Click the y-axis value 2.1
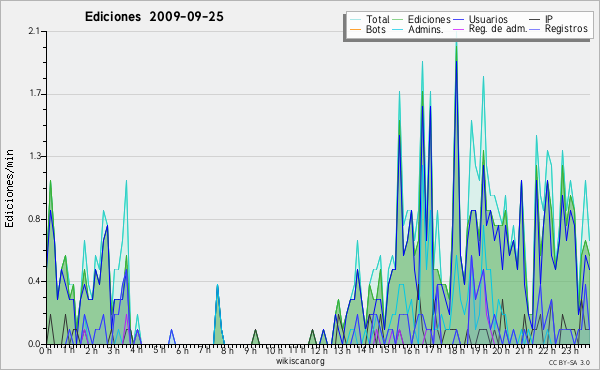The height and width of the screenshot is (370, 600). pyautogui.click(x=34, y=31)
